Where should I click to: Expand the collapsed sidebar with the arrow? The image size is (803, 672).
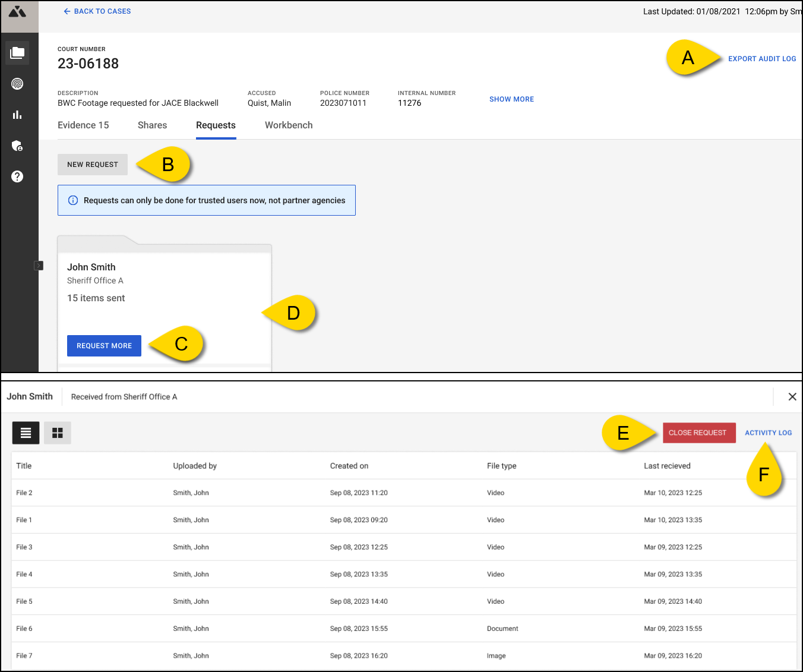tap(39, 265)
